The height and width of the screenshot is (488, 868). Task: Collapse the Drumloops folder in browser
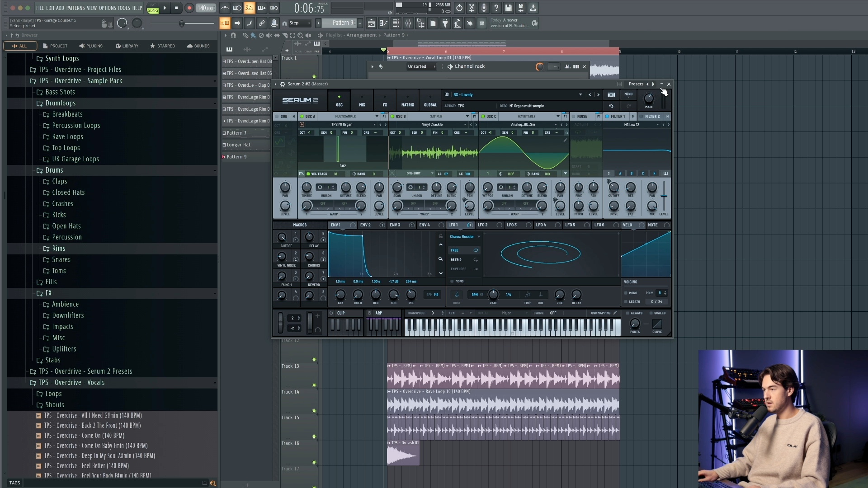tap(60, 103)
